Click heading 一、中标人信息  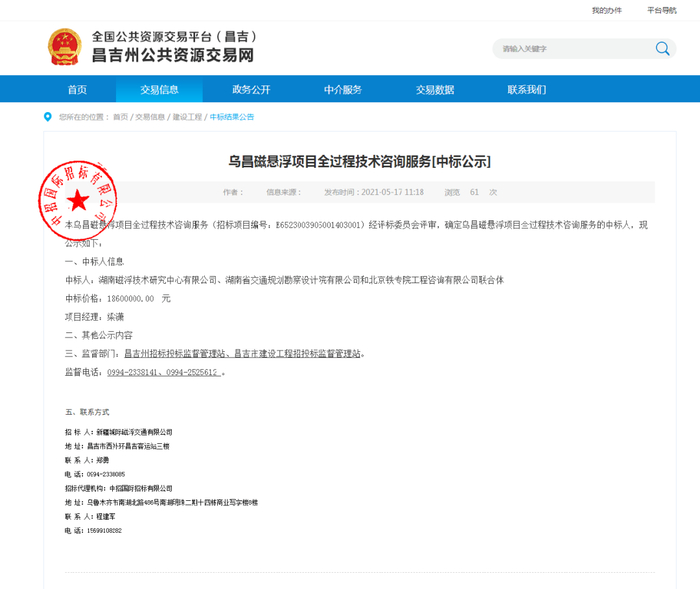pos(95,262)
